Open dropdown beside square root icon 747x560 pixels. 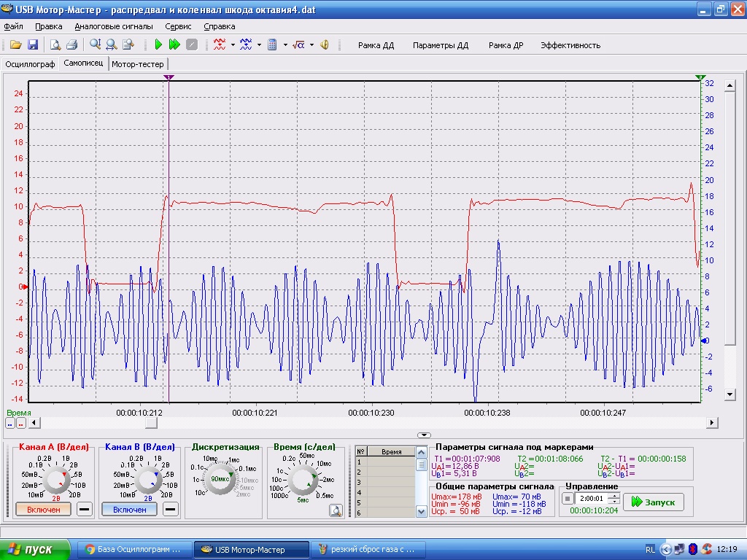(311, 45)
